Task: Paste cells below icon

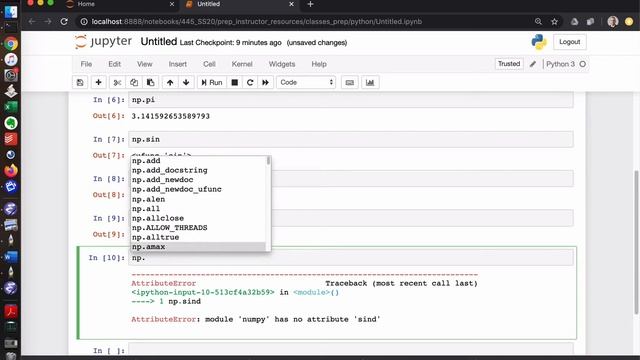Action: click(x=150, y=82)
